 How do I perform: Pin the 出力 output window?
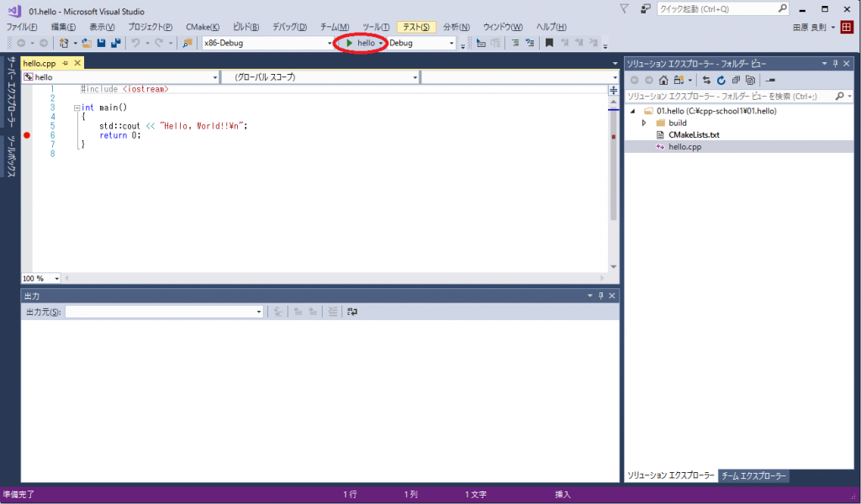[x=600, y=295]
